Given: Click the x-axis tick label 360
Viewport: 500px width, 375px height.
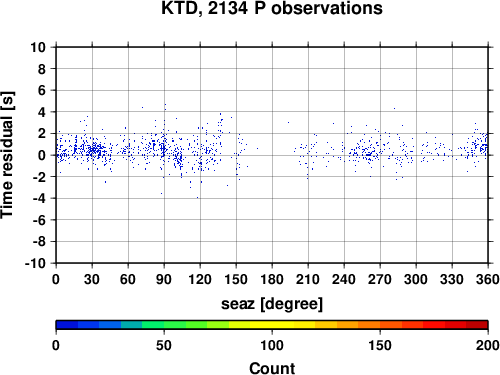Looking at the screenshot, I should click(x=488, y=279).
